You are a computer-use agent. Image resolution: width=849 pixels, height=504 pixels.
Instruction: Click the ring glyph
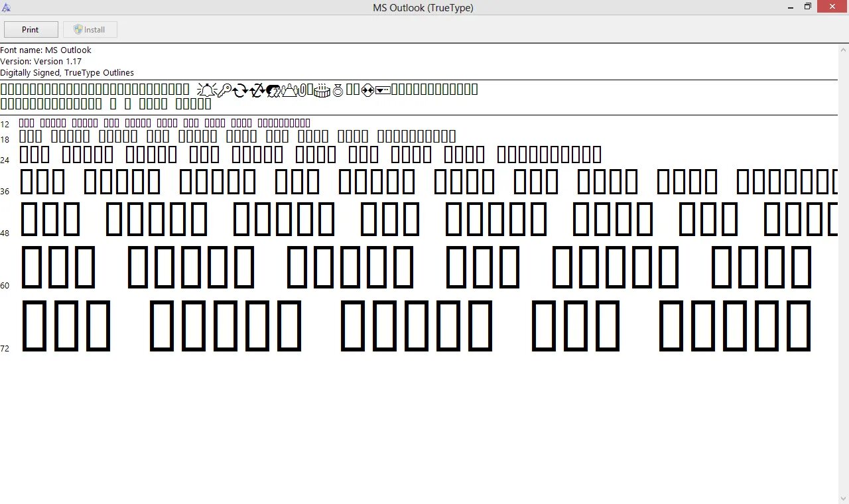pyautogui.click(x=338, y=91)
